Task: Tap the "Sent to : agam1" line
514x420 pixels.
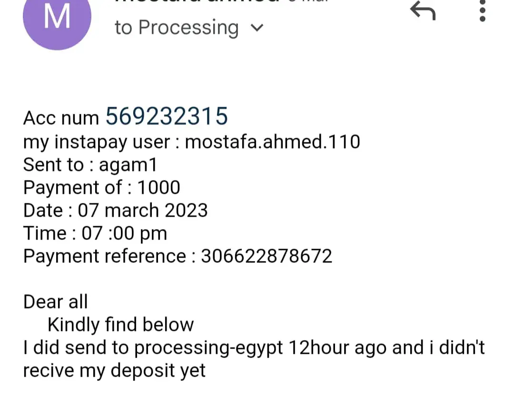Action: pyautogui.click(x=90, y=165)
